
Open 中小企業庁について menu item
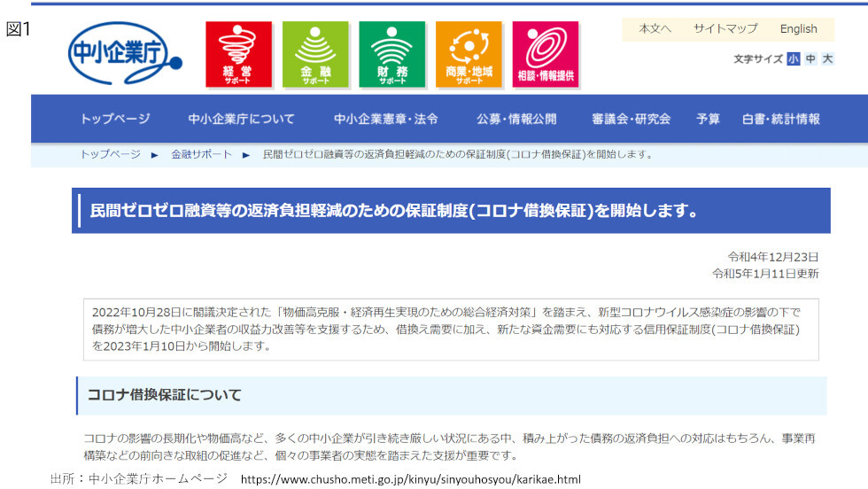(x=241, y=119)
